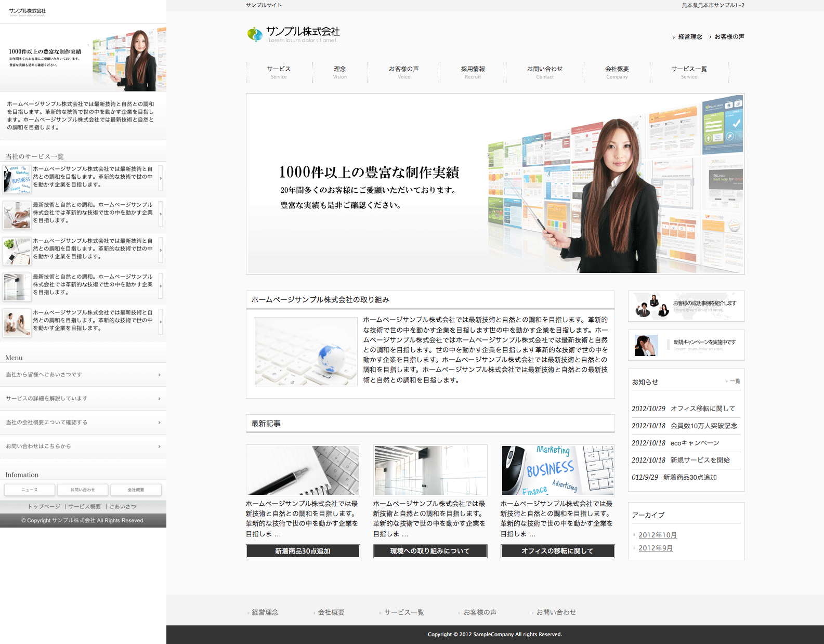
Task: Click the Sample Company globe logo icon
Action: [x=255, y=34]
